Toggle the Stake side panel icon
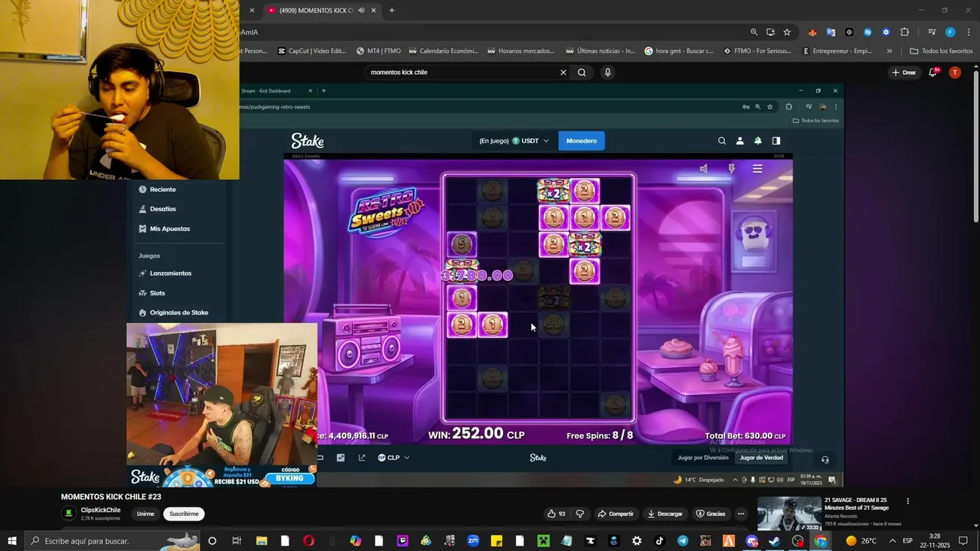 tap(776, 141)
